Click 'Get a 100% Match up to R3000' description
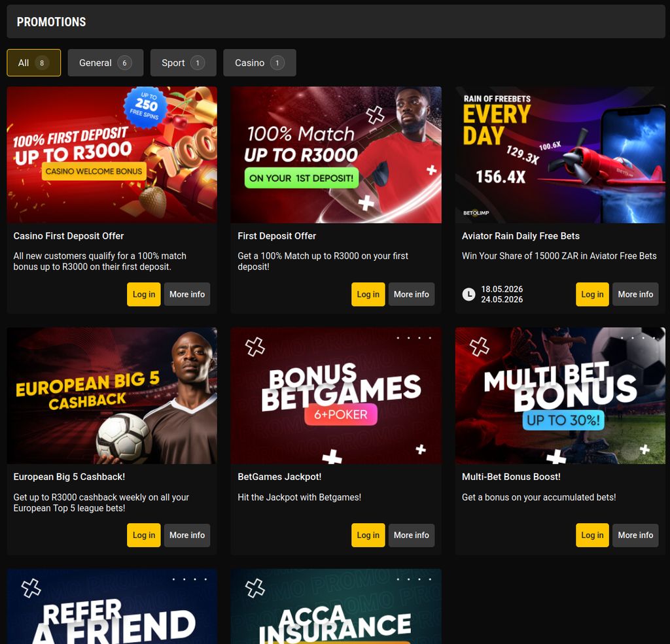This screenshot has height=644, width=670. (323, 262)
